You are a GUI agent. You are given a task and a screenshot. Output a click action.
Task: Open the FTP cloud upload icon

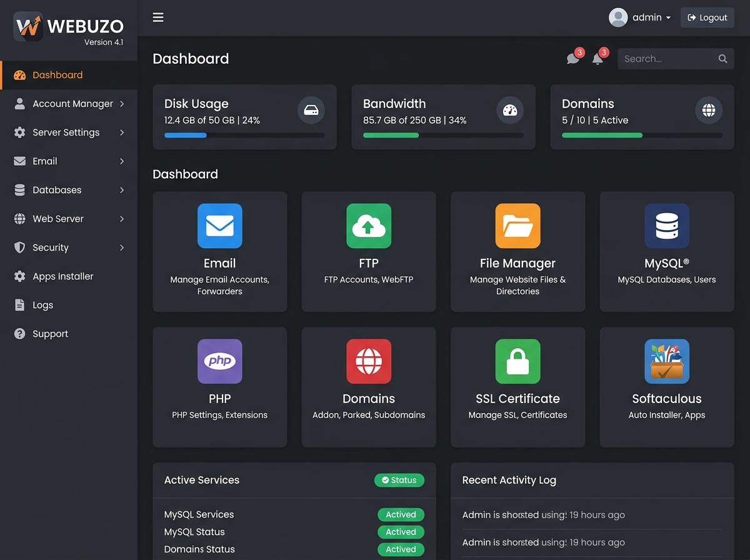point(369,226)
